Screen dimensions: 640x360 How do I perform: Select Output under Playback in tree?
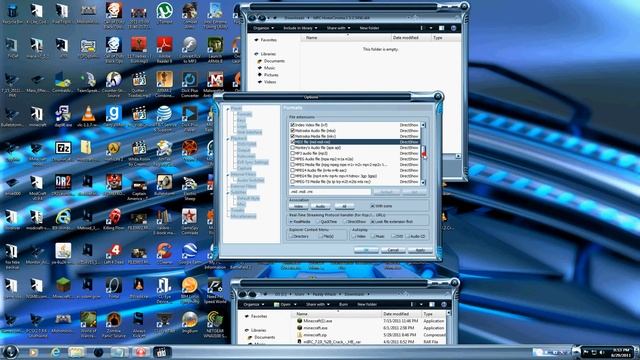(244, 151)
